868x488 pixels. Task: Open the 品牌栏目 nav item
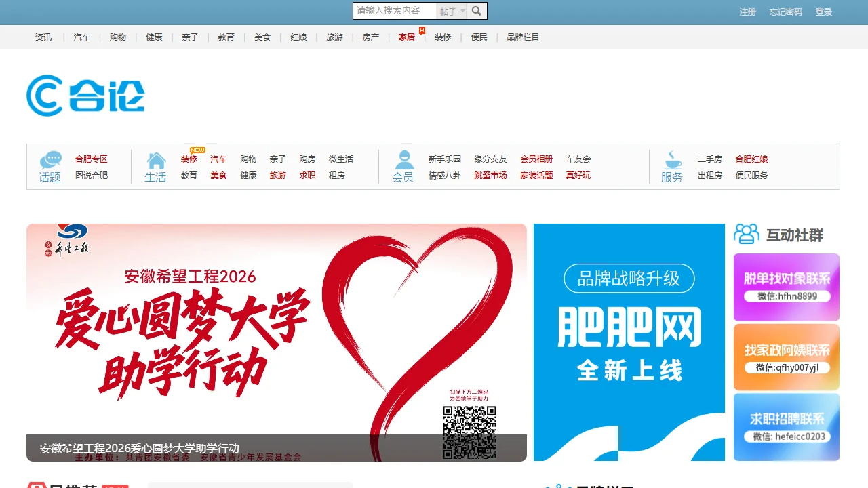523,37
